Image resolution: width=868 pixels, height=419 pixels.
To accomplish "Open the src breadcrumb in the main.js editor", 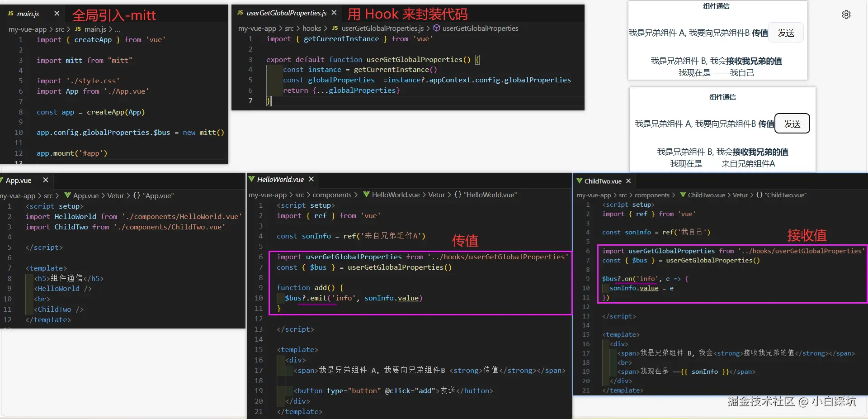I will click(x=60, y=29).
